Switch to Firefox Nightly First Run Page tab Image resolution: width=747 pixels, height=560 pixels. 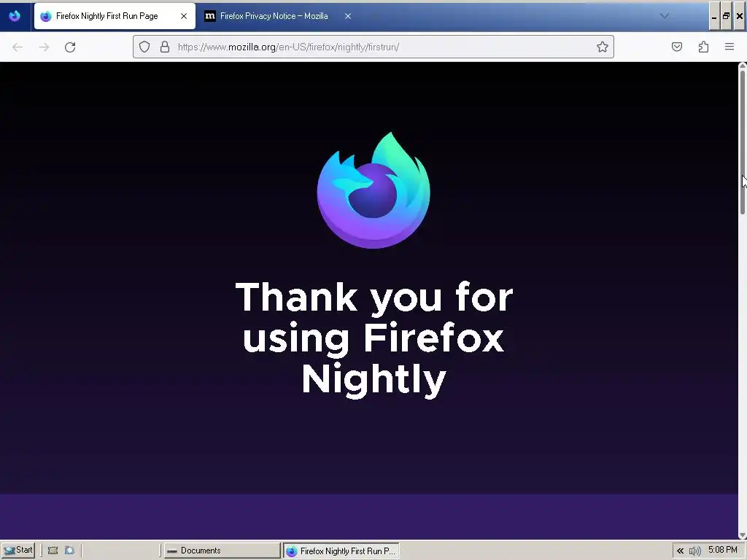click(115, 16)
